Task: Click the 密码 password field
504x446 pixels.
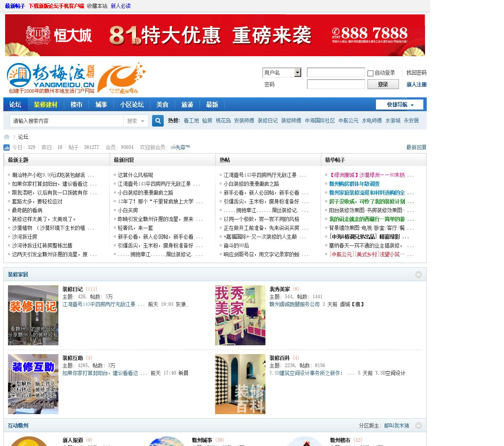Action: [x=336, y=84]
